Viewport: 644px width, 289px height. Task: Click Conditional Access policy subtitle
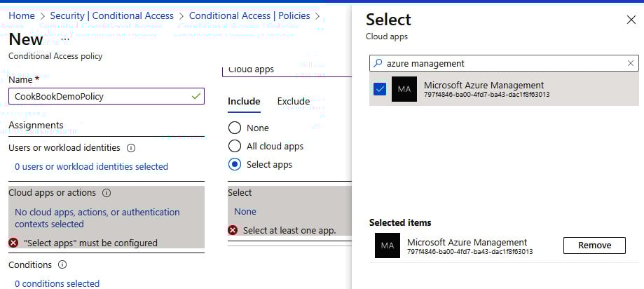point(55,56)
